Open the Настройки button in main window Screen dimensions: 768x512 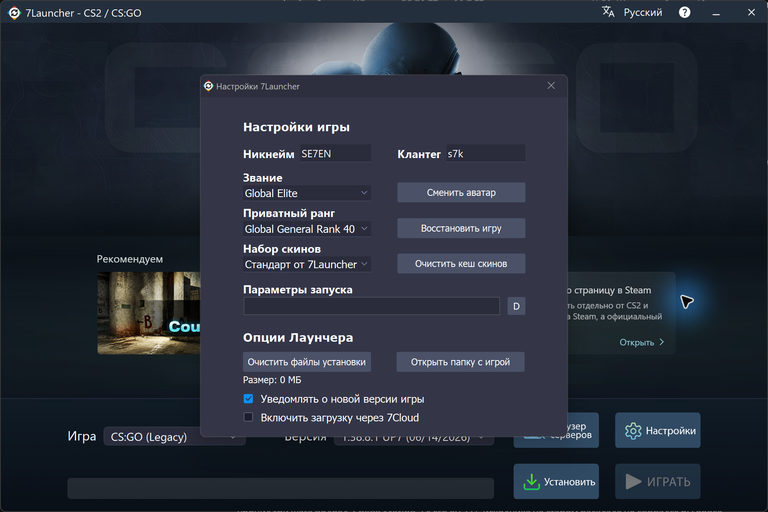(658, 431)
